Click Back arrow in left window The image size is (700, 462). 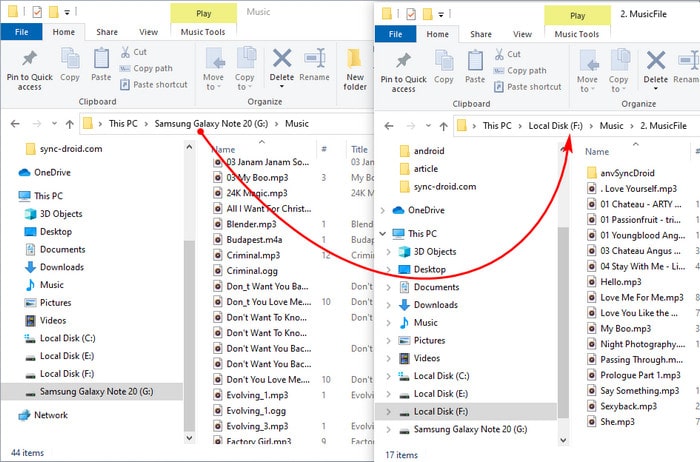(x=15, y=124)
